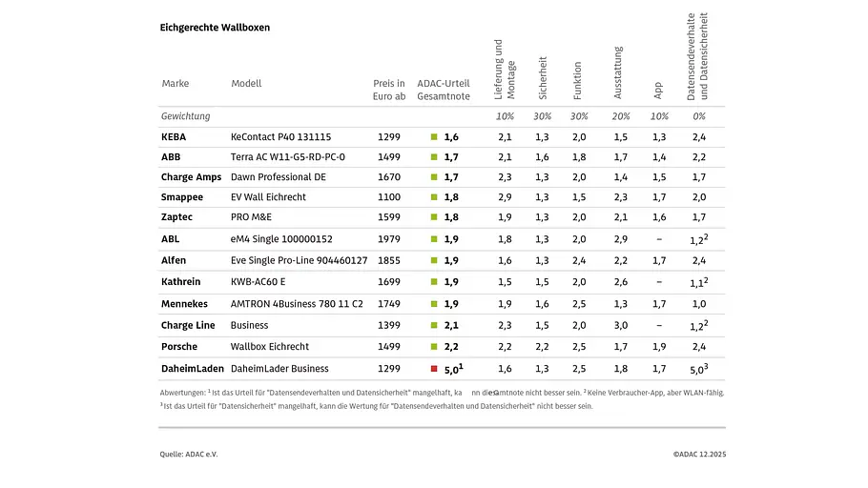Screen dimensions: 868x488
Task: Click the overall grade '5,0' for DaheimLaden
Action: coord(453,369)
